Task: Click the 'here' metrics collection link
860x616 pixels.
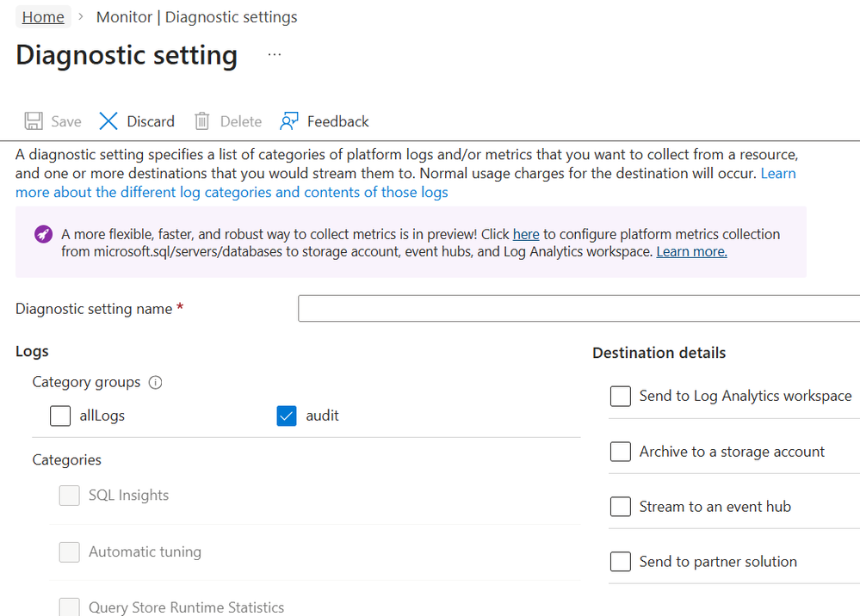Action: point(526,234)
